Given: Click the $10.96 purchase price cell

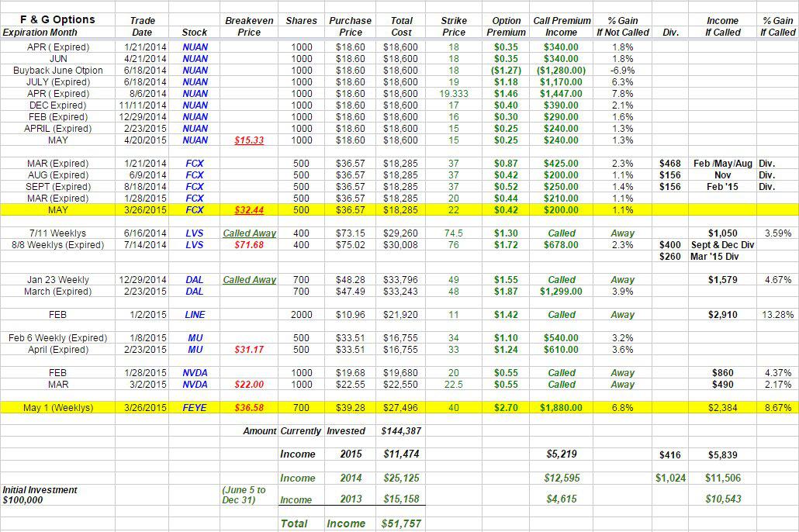Looking at the screenshot, I should pos(350,315).
